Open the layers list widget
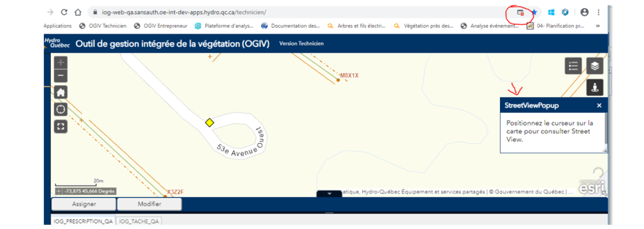This screenshot has height=229, width=644. 595,66
